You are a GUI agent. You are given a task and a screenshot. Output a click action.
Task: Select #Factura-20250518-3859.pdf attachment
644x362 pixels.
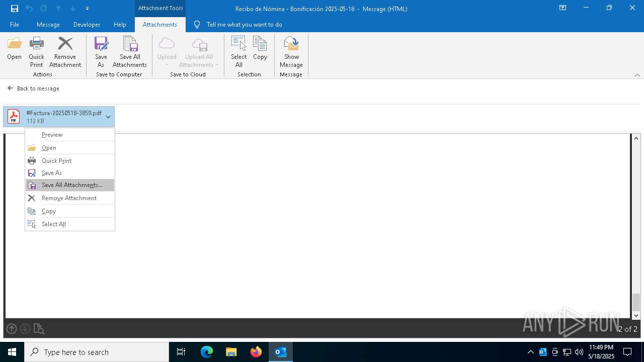(x=53, y=117)
